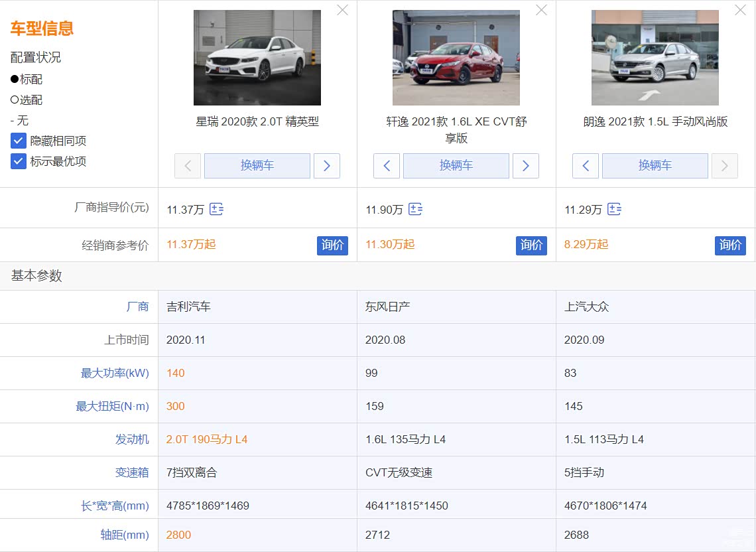Open price calculator icon beside 11.37万
Viewport: 756px width, 552px height.
216,210
